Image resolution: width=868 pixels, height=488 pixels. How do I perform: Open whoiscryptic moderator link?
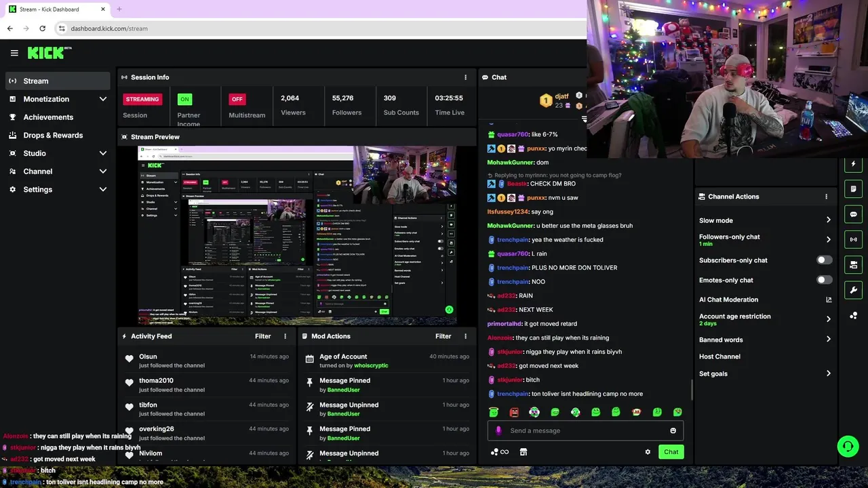coord(371,366)
